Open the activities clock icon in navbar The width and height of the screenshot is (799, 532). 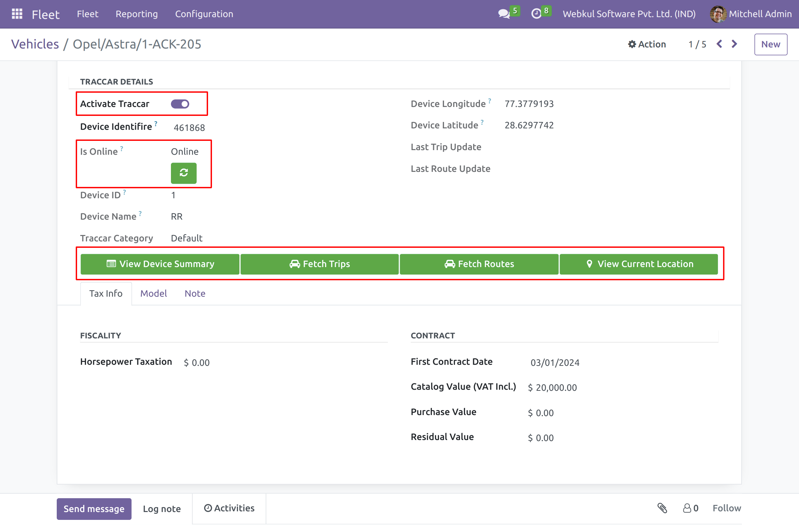pos(536,14)
